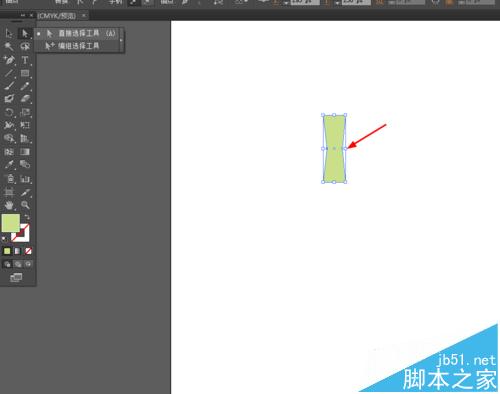Select the Type tool
Screen dimensions: 500x394
(25, 60)
